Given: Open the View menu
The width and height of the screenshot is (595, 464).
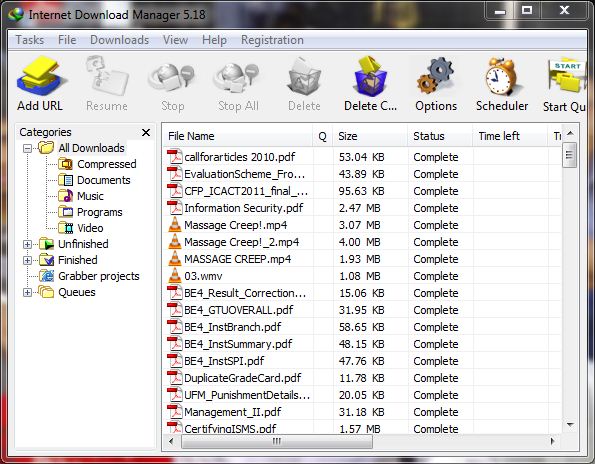Looking at the screenshot, I should point(175,40).
